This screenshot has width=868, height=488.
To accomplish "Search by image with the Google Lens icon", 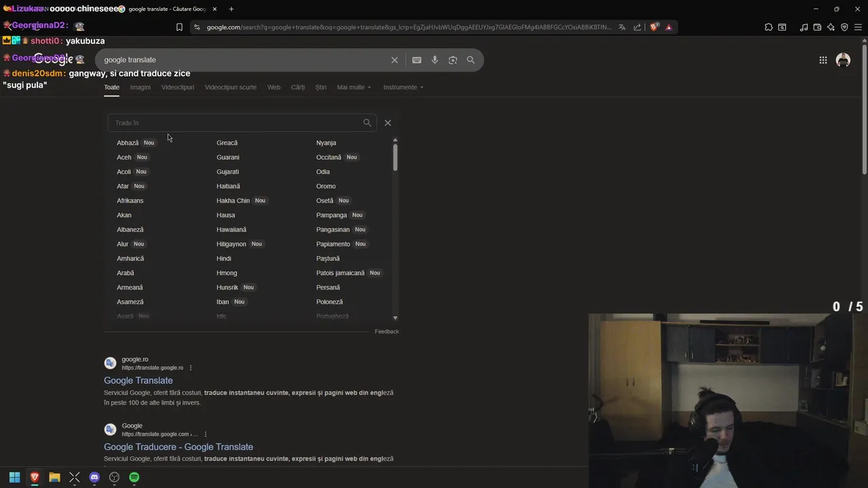I will click(x=453, y=60).
